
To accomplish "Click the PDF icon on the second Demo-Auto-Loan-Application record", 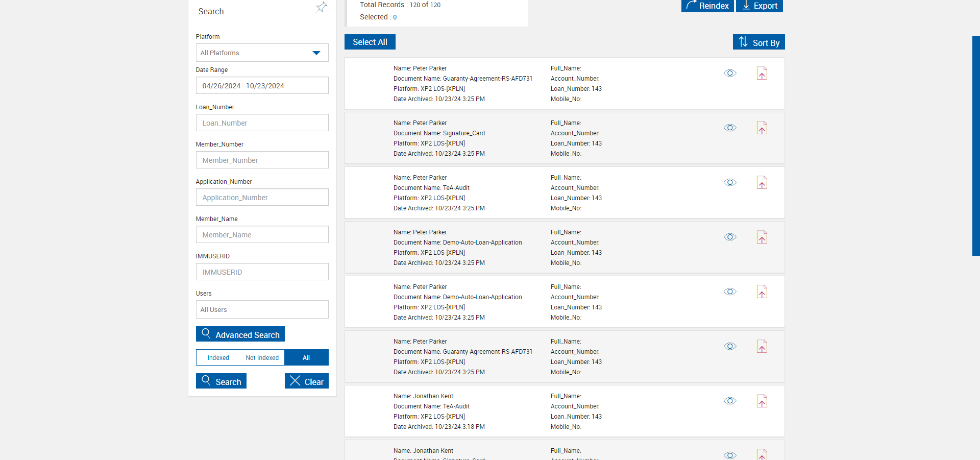I will [762, 292].
